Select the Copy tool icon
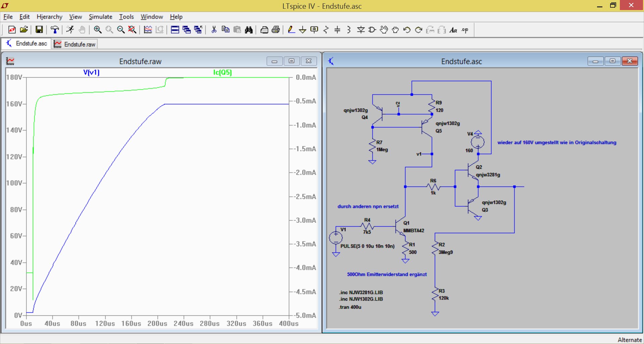This screenshot has height=344, width=644. (x=226, y=30)
